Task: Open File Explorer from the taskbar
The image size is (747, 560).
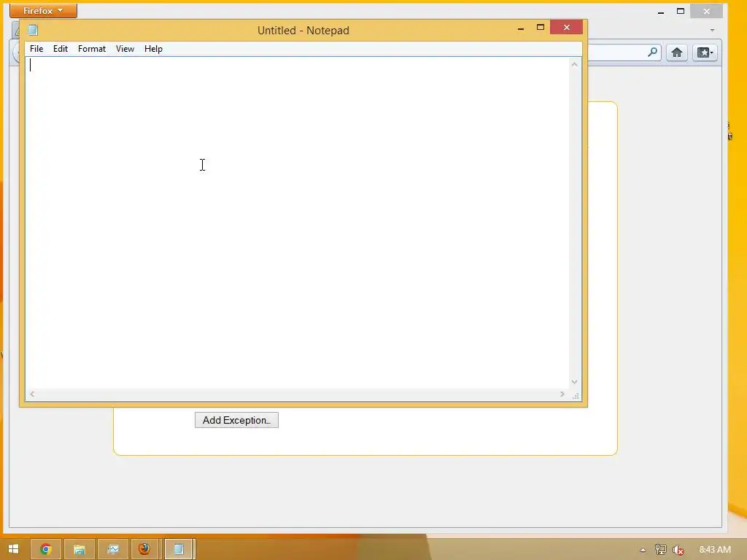Action: (x=79, y=549)
